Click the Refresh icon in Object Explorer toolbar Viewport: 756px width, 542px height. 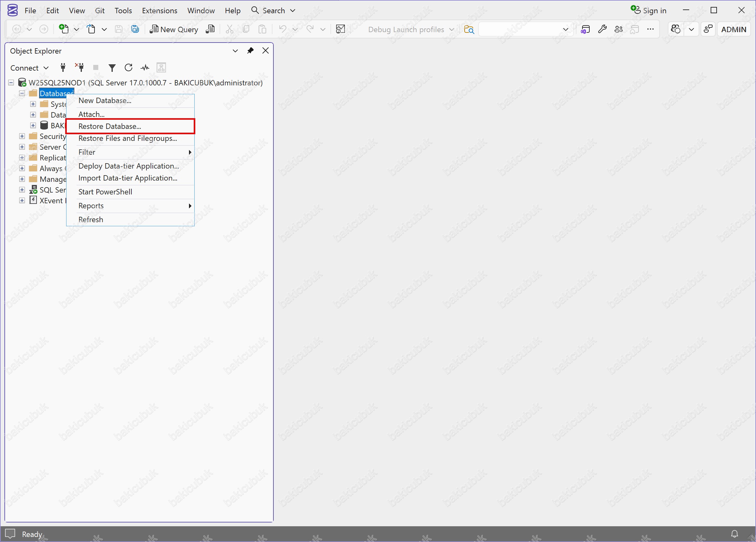coord(128,68)
